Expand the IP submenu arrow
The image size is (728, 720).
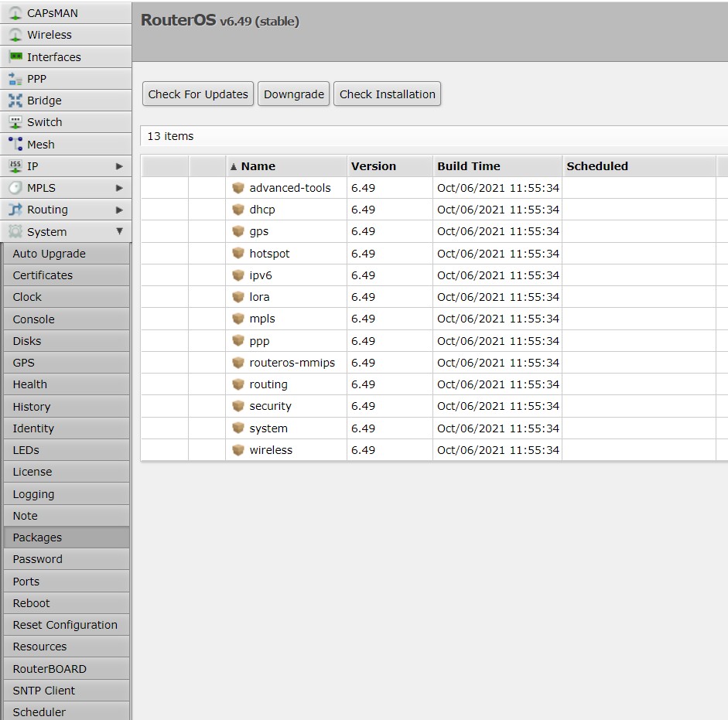click(x=119, y=166)
